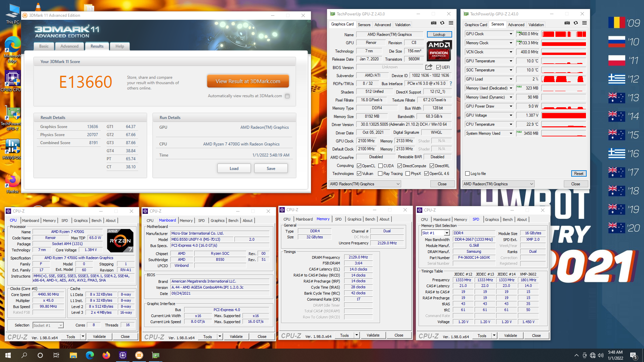The image size is (644, 362).
Task: Toggle Vulkan checkbox
Action: coord(359,174)
